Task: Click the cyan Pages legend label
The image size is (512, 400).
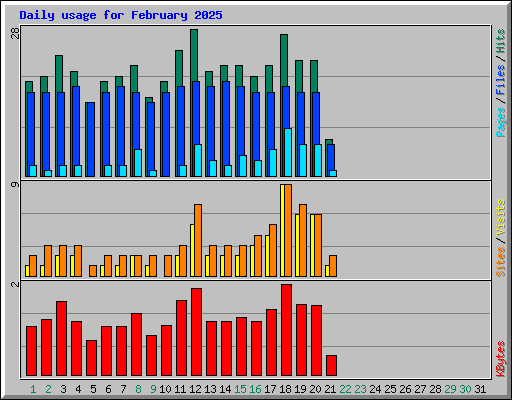Action: [500, 122]
